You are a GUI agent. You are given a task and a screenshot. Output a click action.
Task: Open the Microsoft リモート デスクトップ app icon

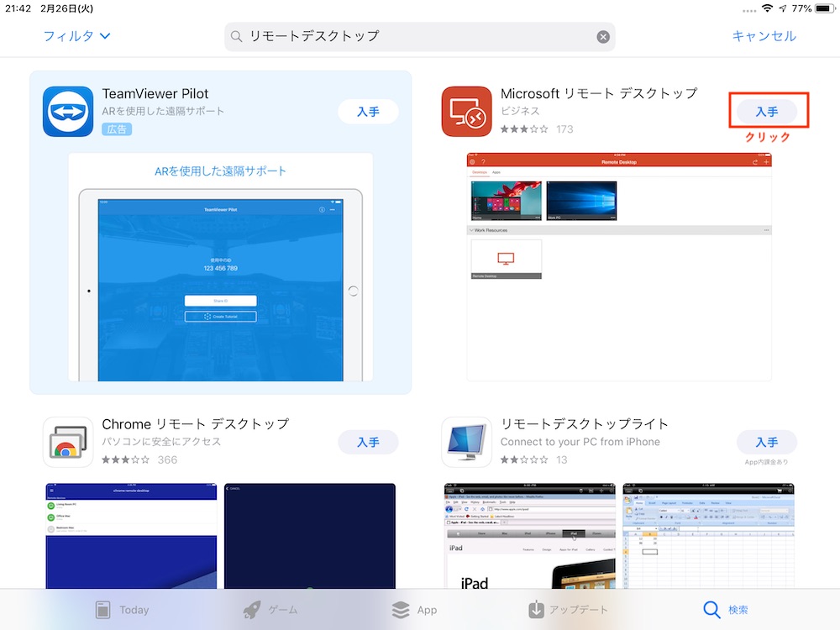(x=466, y=112)
